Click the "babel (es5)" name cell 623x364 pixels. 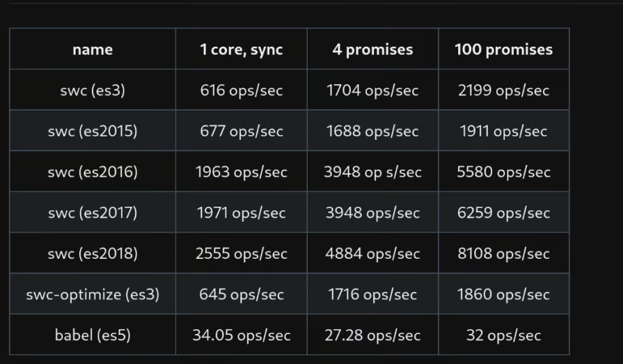click(x=93, y=335)
